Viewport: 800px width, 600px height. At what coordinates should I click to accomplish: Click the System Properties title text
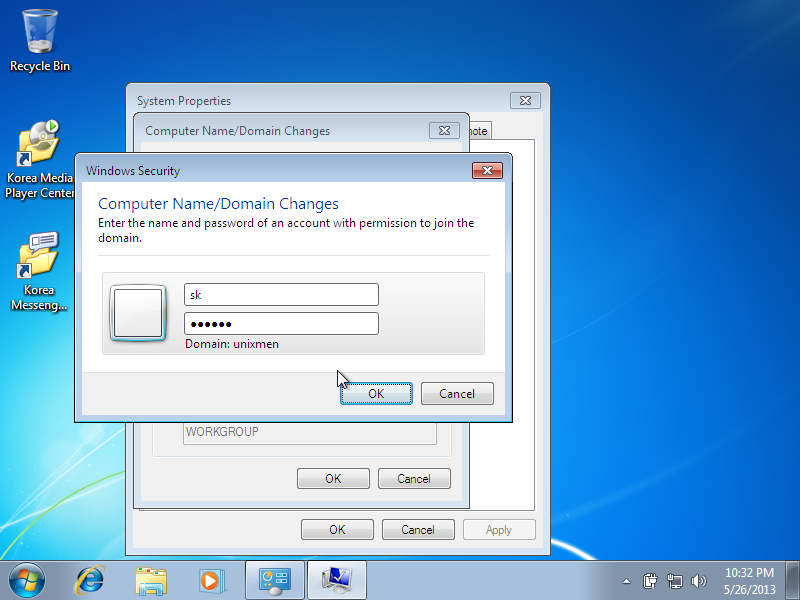184,101
